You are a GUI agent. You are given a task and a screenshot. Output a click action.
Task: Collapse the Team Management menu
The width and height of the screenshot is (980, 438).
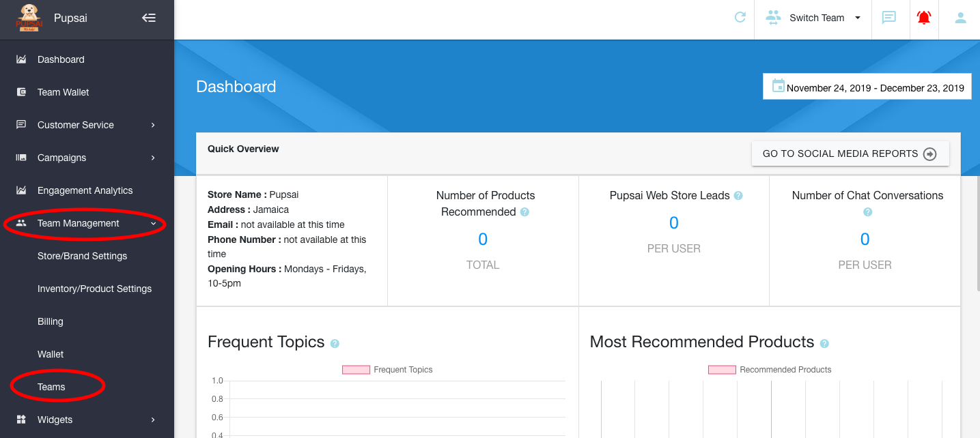tap(87, 223)
